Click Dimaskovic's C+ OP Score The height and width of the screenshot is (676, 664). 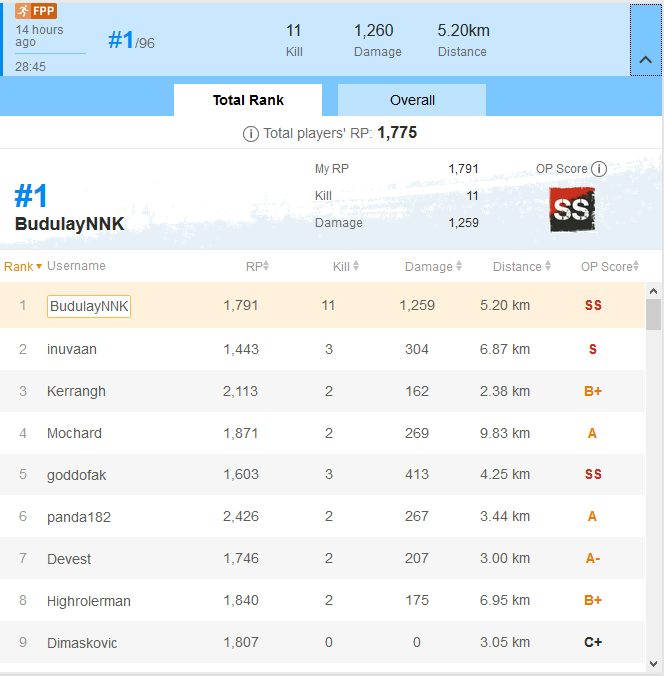[593, 642]
